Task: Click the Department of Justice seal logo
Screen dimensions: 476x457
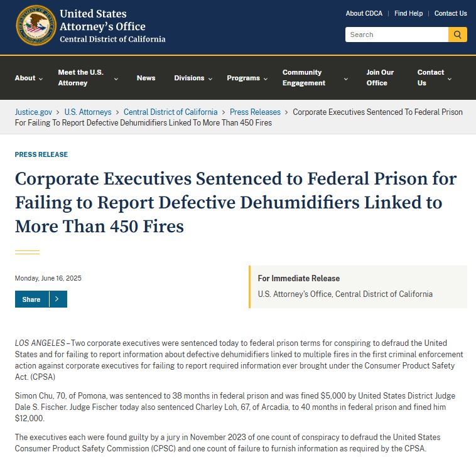Action: [36, 25]
